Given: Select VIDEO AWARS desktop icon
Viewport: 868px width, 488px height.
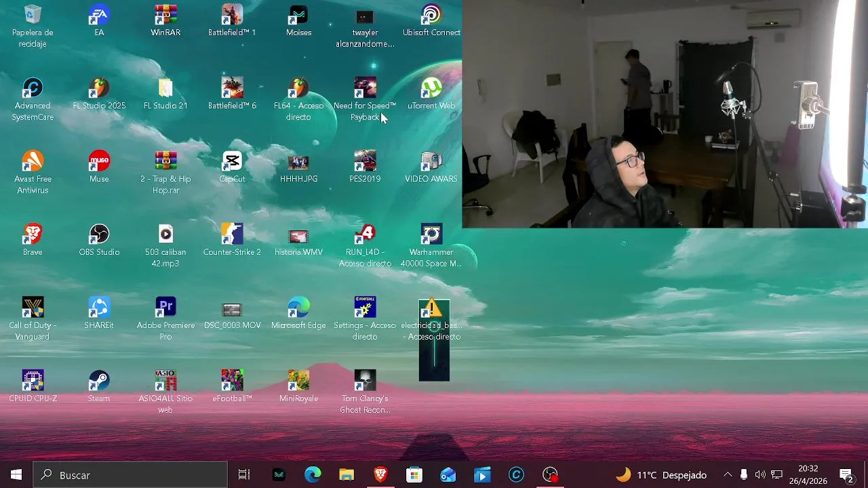Looking at the screenshot, I should click(x=431, y=167).
